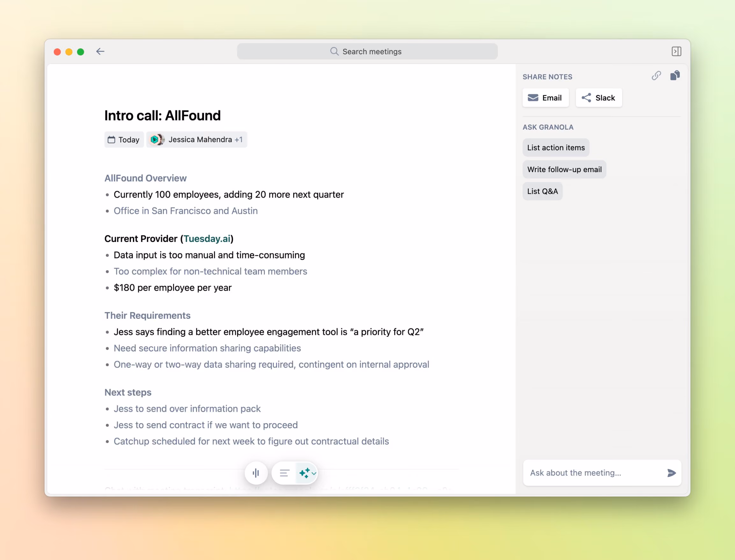Click the priority for Q2 bullet

[268, 332]
